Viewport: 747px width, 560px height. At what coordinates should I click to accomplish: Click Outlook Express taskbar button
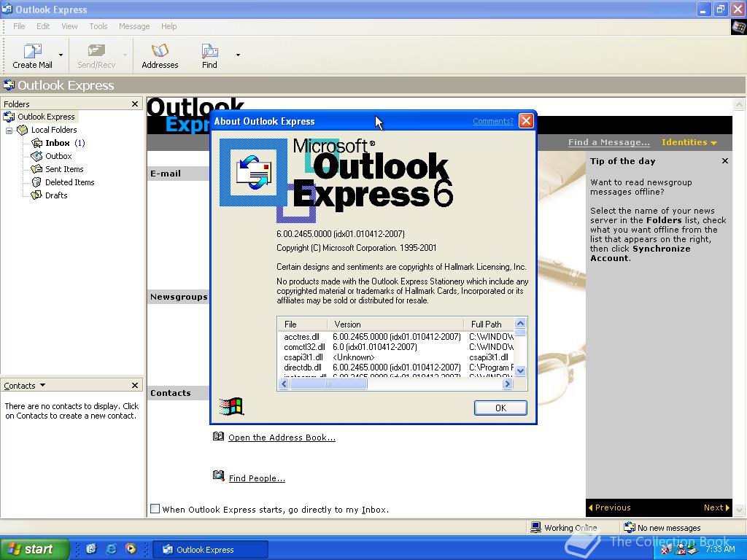click(210, 550)
